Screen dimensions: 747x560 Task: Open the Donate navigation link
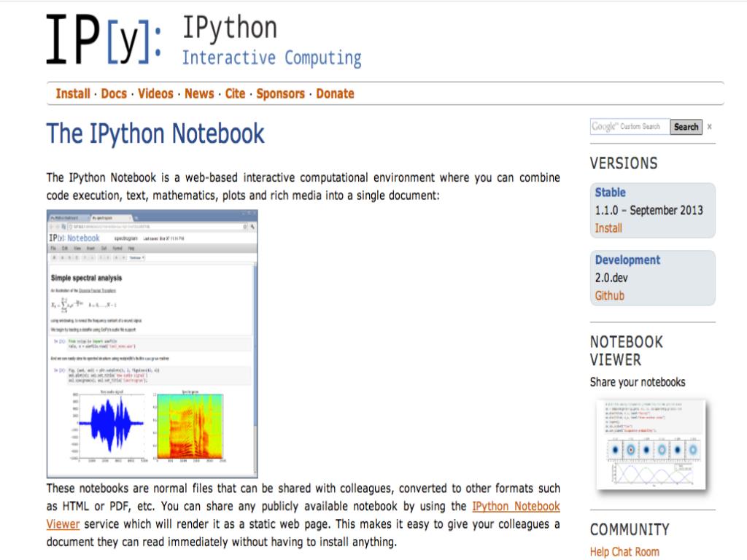pyautogui.click(x=335, y=94)
